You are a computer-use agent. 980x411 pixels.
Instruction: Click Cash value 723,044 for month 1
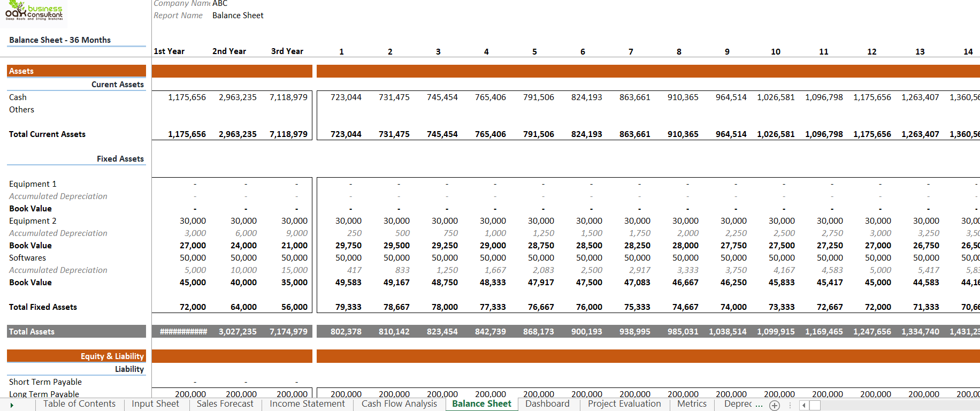(x=346, y=97)
